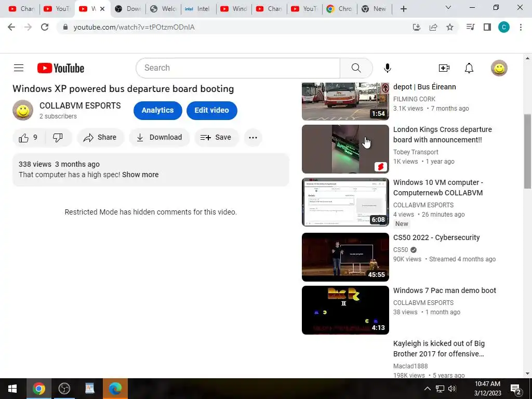This screenshot has height=399, width=532.
Task: Click the Edit video button
Action: coord(212,110)
